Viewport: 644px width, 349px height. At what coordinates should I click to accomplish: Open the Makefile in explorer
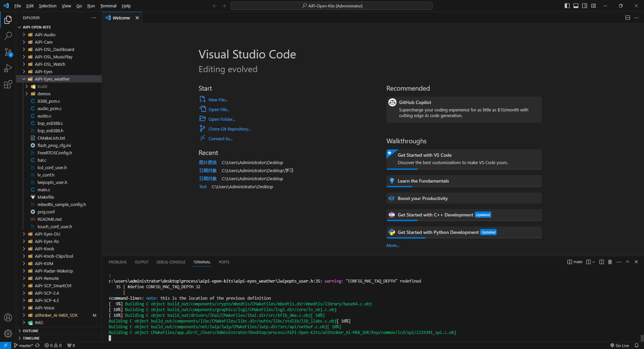59,197
